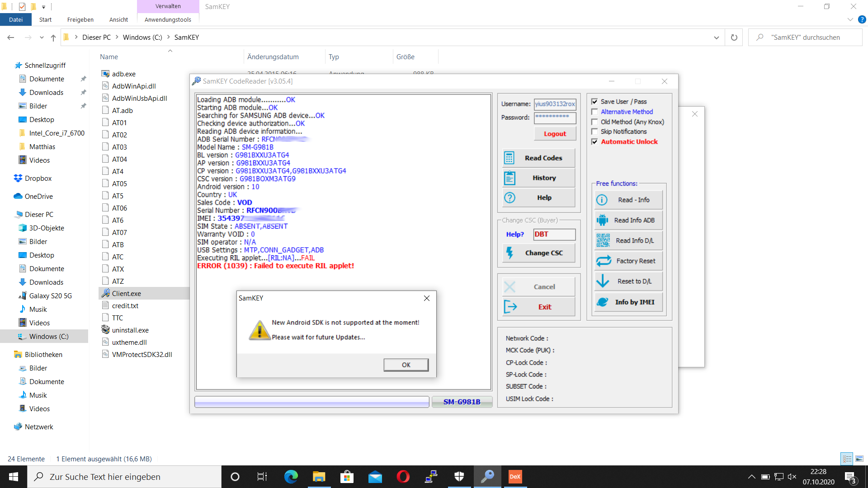The image size is (868, 488).
Task: Select Netzwerk in the navigation pane
Action: coord(39,427)
